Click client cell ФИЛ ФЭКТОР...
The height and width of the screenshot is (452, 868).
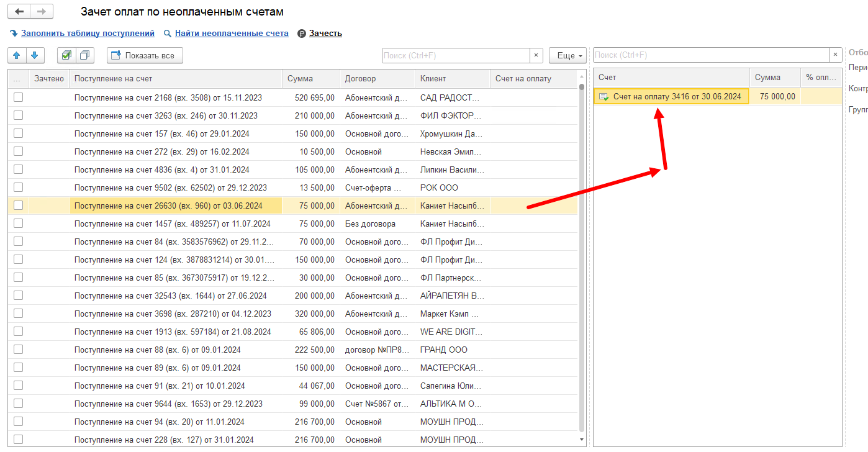(453, 115)
